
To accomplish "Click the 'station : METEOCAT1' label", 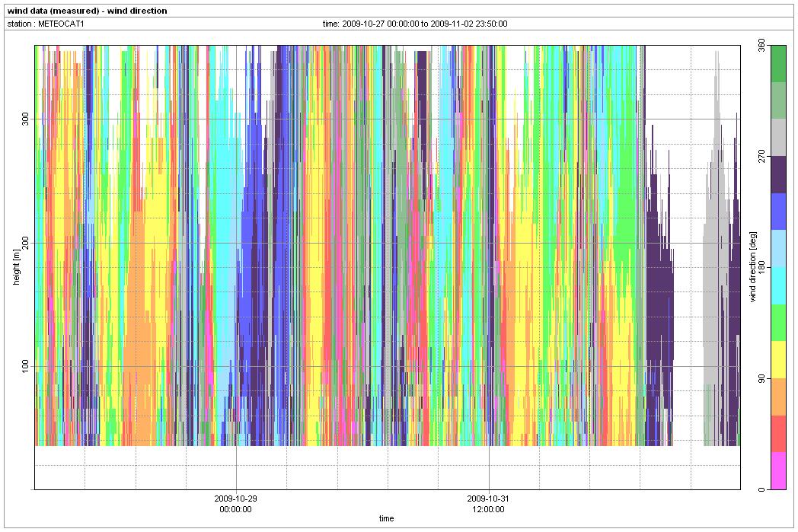I will click(x=45, y=24).
